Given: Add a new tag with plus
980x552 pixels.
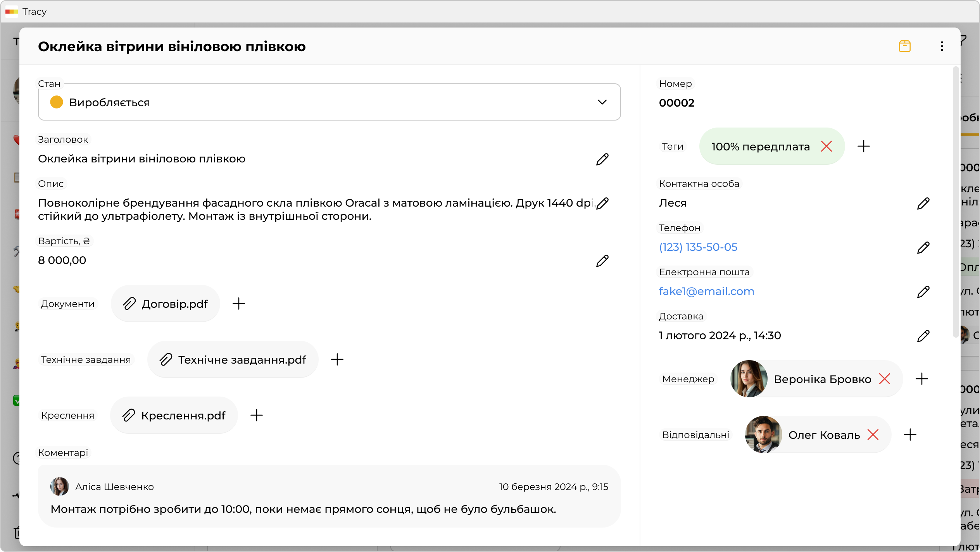Looking at the screenshot, I should (x=863, y=147).
